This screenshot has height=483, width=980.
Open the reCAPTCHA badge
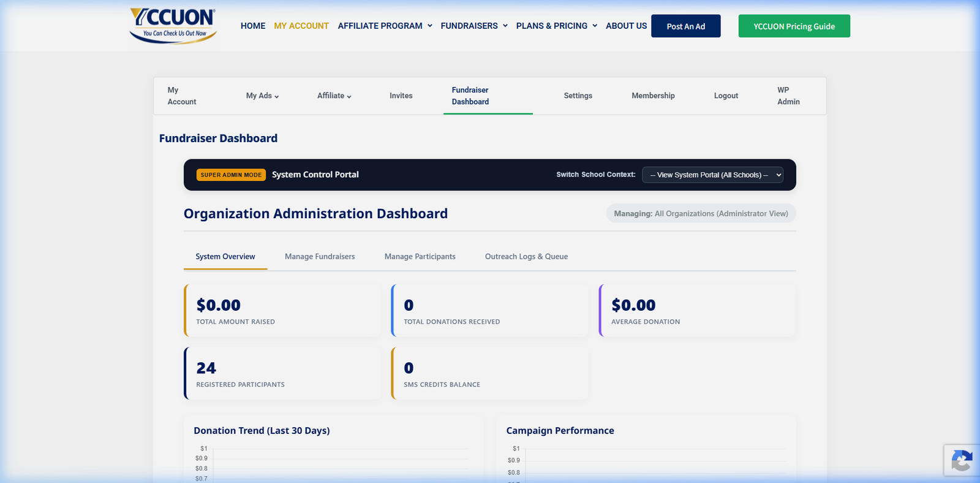point(962,460)
